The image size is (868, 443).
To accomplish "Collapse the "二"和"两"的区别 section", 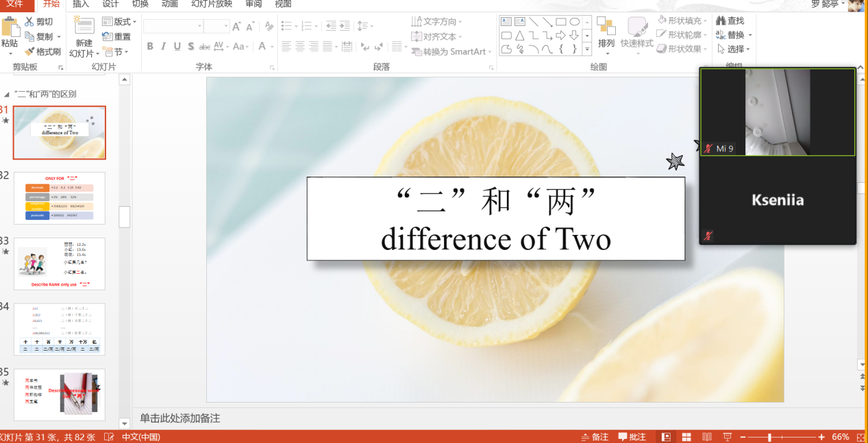I will pyautogui.click(x=8, y=94).
